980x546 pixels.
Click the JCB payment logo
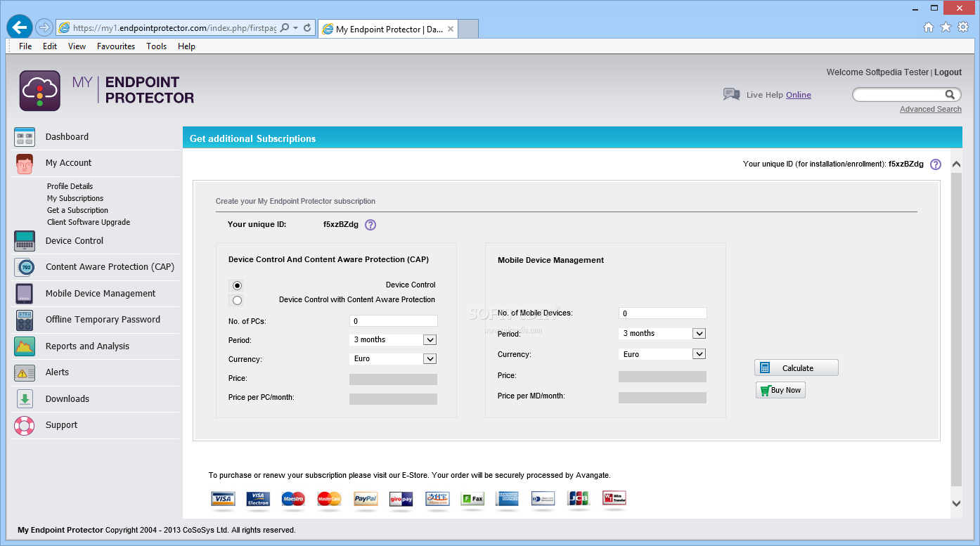tap(579, 499)
